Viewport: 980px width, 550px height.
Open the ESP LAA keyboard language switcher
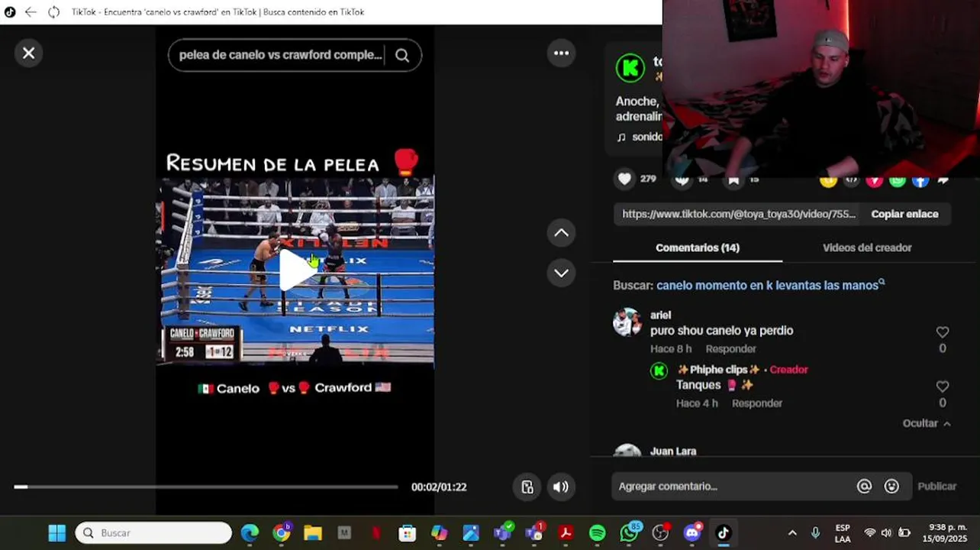pyautogui.click(x=843, y=533)
